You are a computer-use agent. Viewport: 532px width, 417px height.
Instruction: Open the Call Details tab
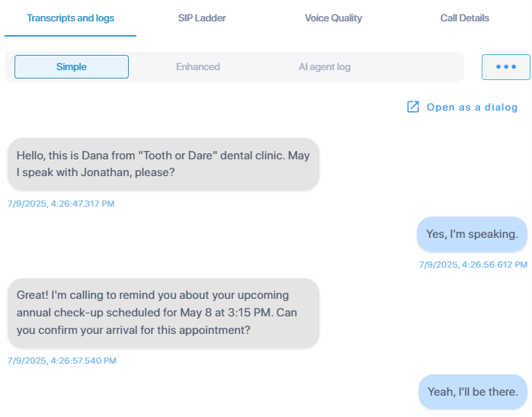click(x=464, y=18)
